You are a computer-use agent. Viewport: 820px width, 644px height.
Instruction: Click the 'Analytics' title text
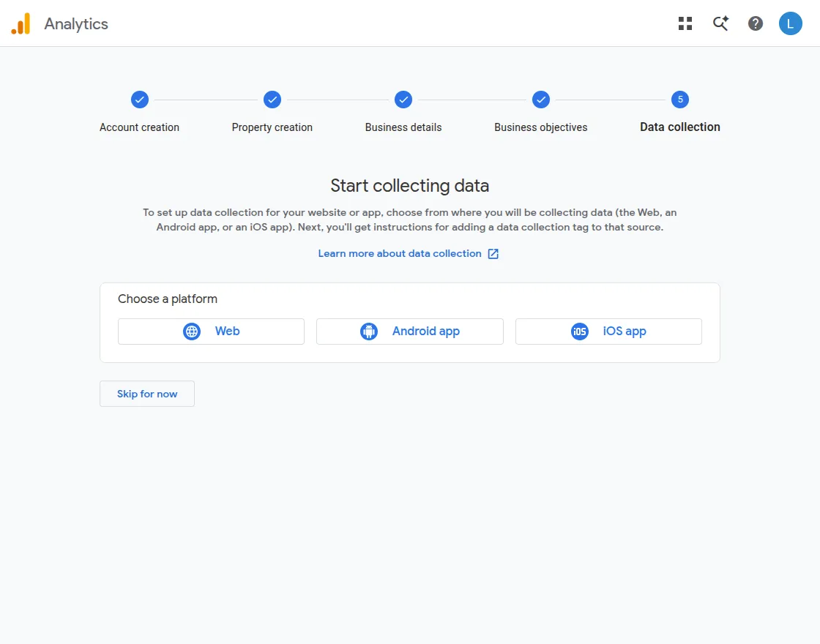pos(76,24)
